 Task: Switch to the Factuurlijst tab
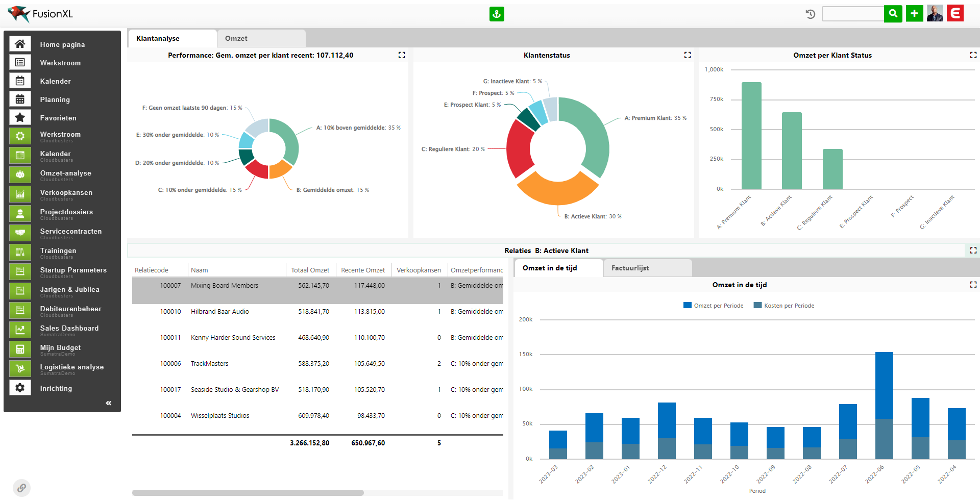tap(630, 268)
